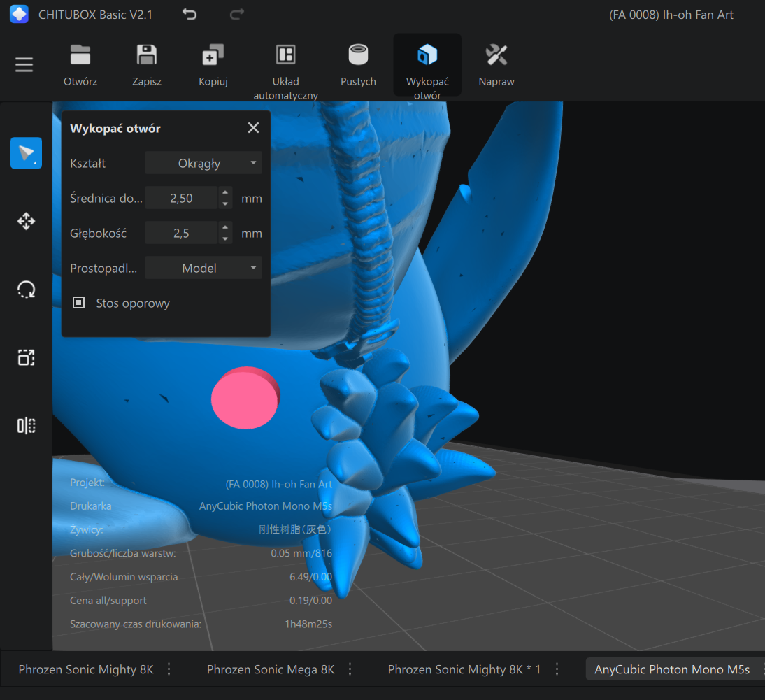Open options menu for Phrozen Sonic Mighty 8K * 1

pyautogui.click(x=557, y=669)
